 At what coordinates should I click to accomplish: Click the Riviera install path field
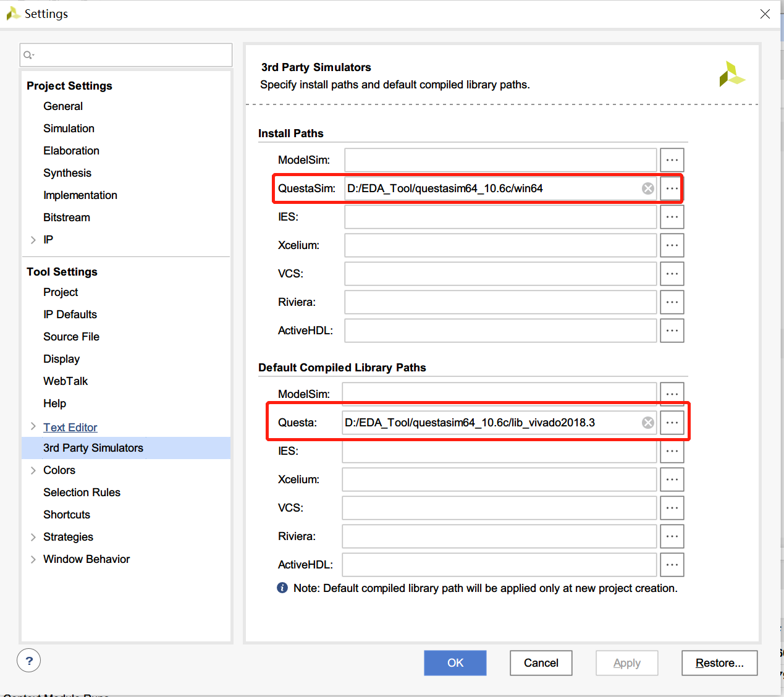[x=500, y=302]
